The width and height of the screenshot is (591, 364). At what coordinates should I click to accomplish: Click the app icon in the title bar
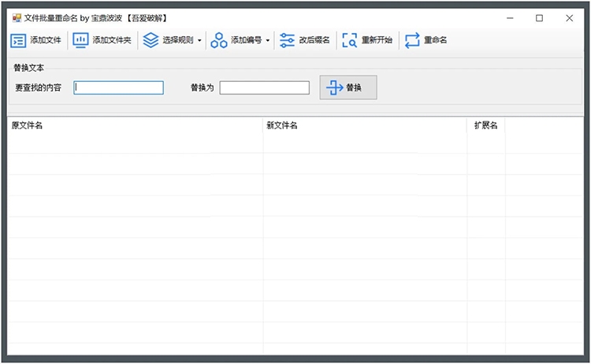[x=16, y=18]
